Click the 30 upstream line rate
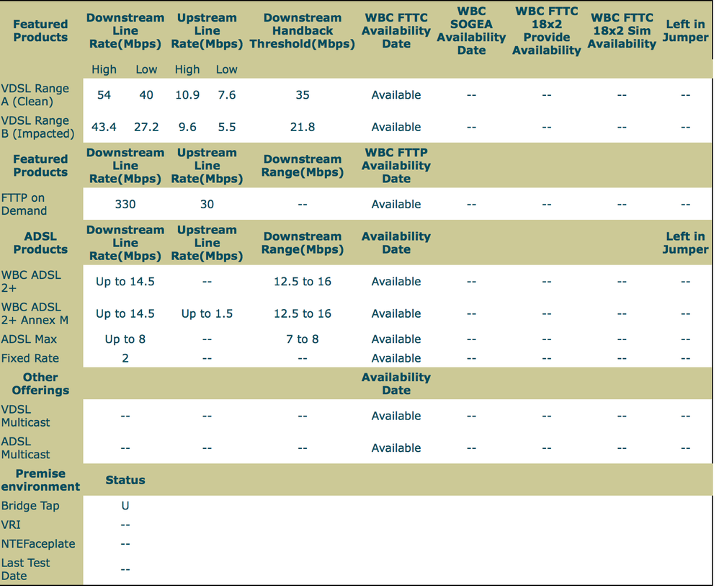 point(207,204)
